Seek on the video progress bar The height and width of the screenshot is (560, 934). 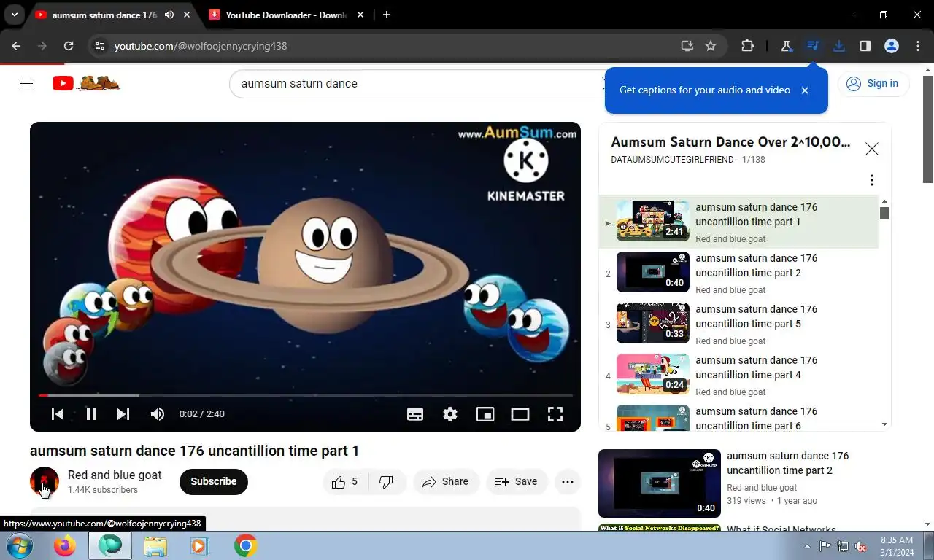click(305, 395)
